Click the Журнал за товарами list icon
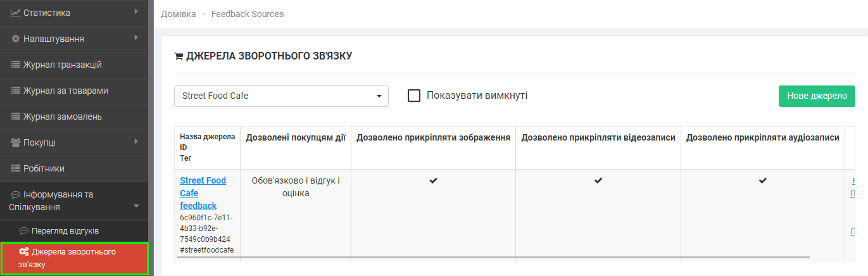The height and width of the screenshot is (276, 868). tap(16, 91)
